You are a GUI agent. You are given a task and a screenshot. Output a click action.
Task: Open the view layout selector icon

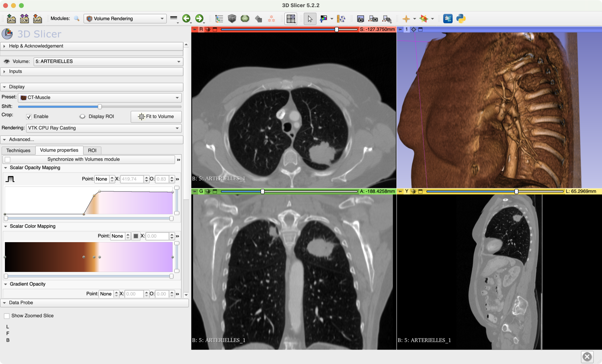coord(291,19)
